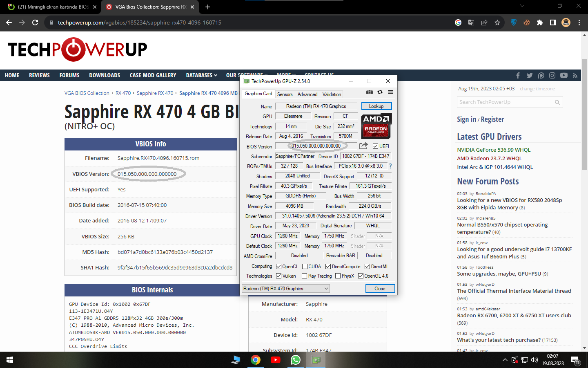Expand the DATABASES dropdown in site navigation
This screenshot has width=588, height=368.
[x=201, y=75]
